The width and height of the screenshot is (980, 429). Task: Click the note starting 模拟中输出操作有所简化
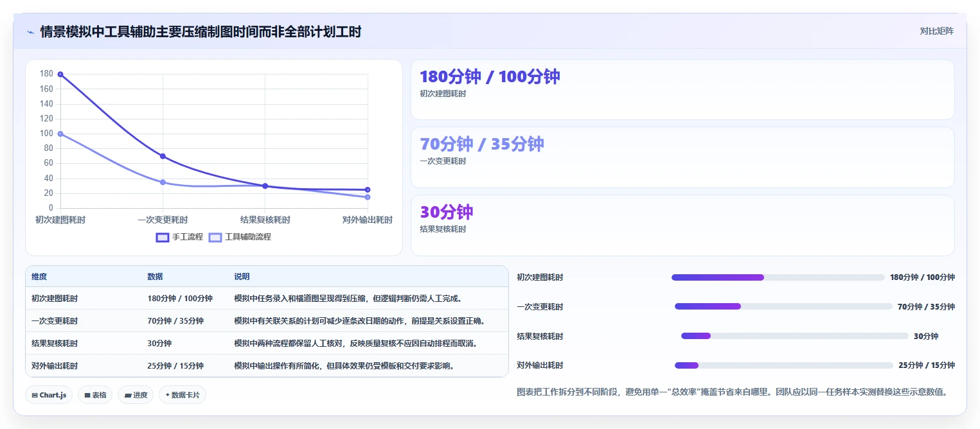346,366
